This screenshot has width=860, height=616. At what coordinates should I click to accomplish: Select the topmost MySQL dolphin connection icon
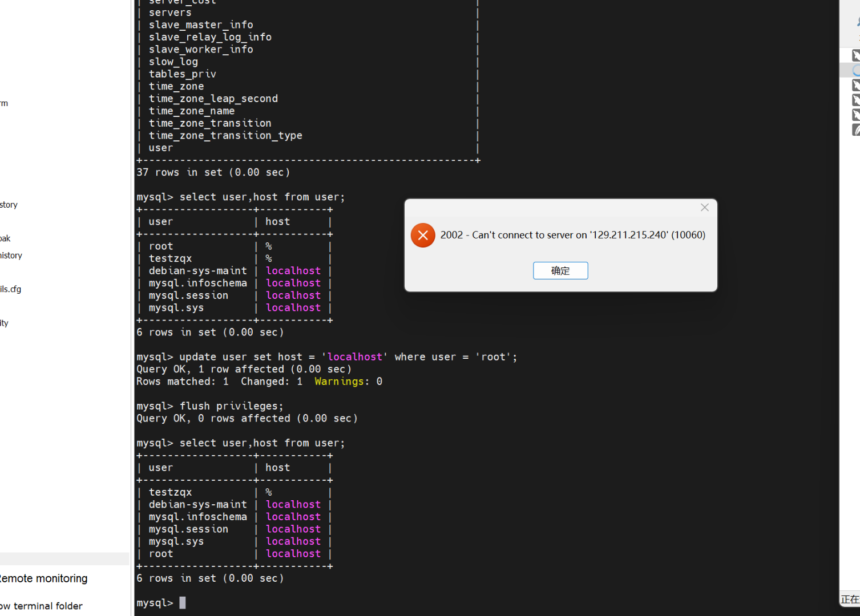(x=855, y=55)
